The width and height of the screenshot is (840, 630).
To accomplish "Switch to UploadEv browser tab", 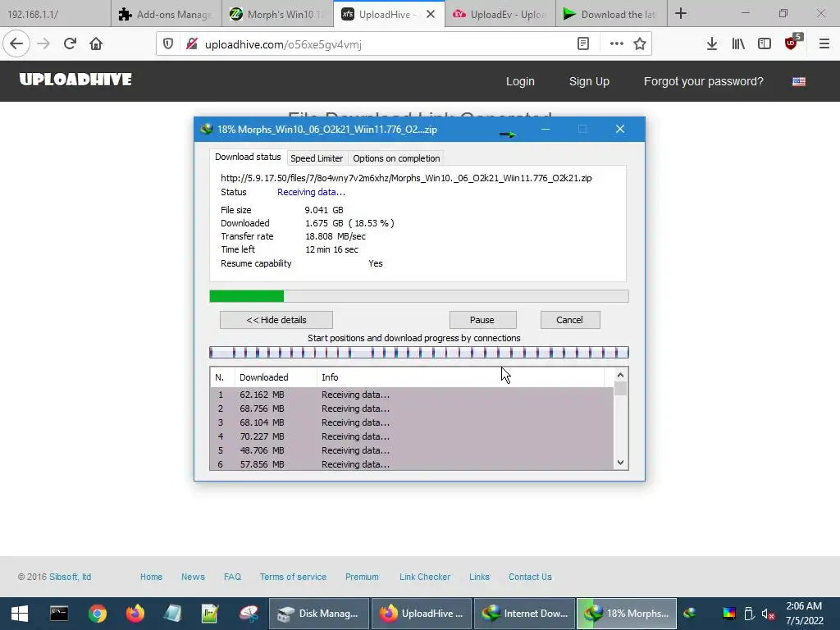I will pyautogui.click(x=500, y=14).
